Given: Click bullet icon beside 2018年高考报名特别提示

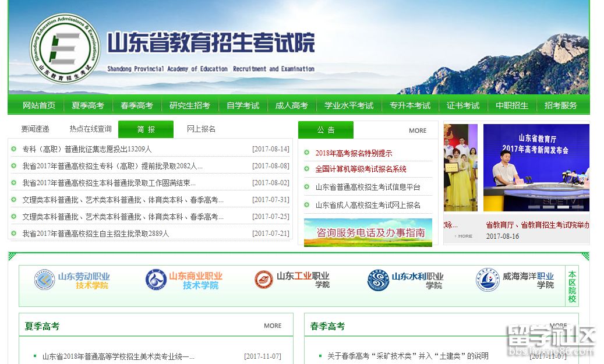Looking at the screenshot, I should click(307, 153).
